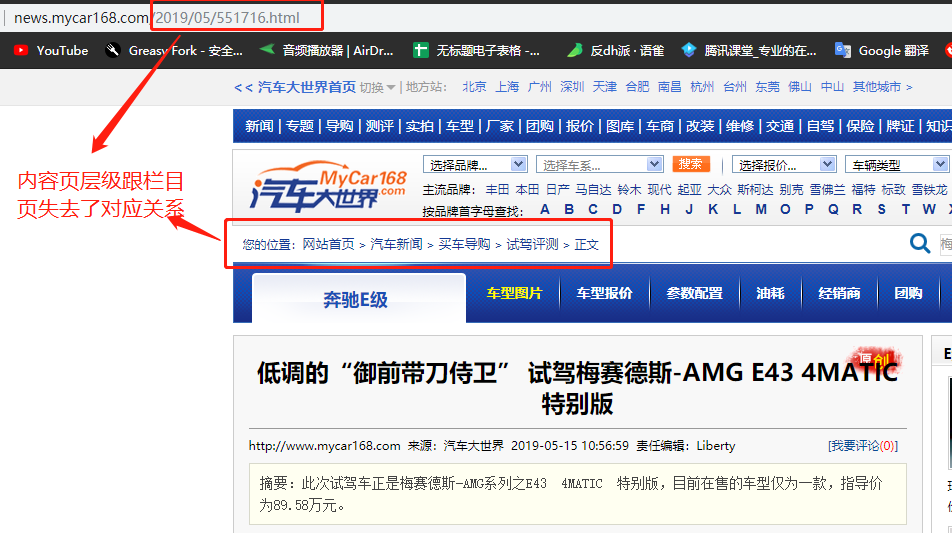Screen dimensions: 952x533
Task: Click the 我要评论(0) link
Action: pyautogui.click(x=863, y=446)
